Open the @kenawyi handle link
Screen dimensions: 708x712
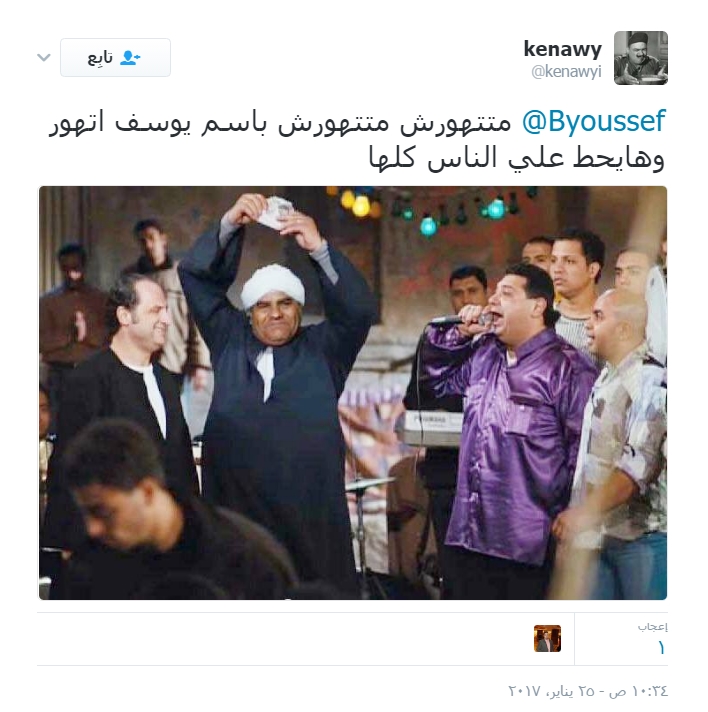tap(566, 71)
